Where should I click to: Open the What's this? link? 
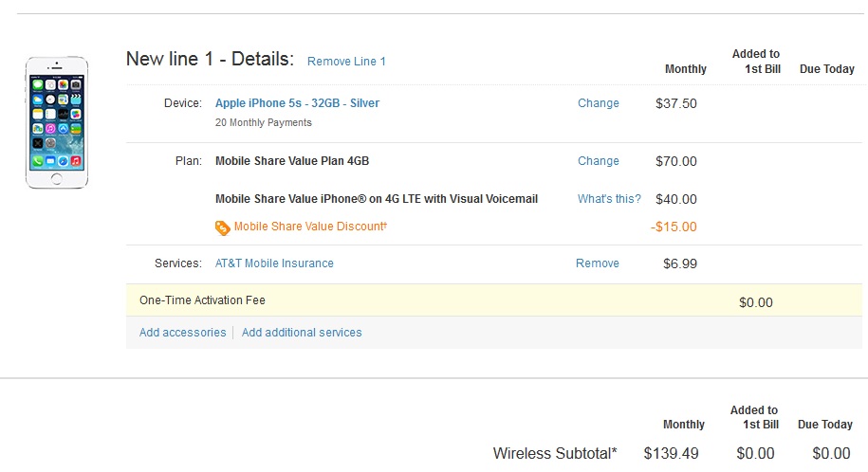609,199
